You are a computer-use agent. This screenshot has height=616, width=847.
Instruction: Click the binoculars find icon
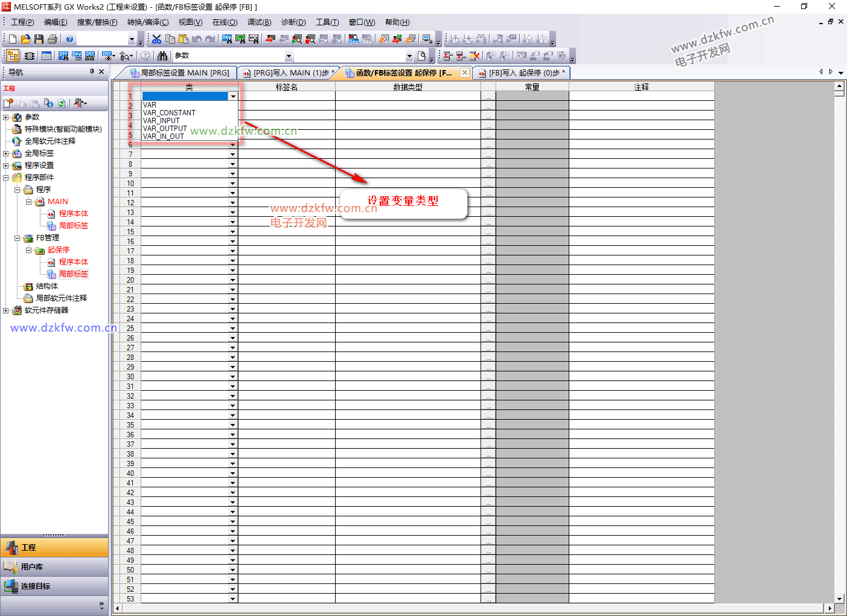pos(162,56)
